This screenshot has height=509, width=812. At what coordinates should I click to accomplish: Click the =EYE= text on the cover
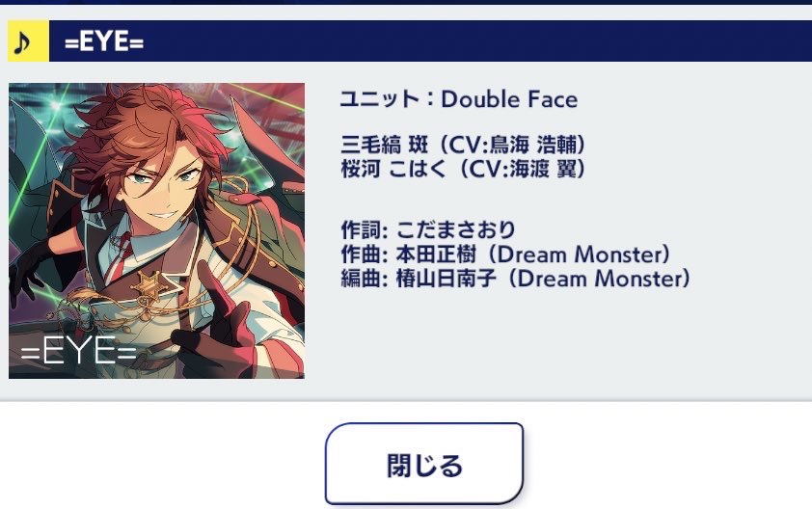[79, 351]
